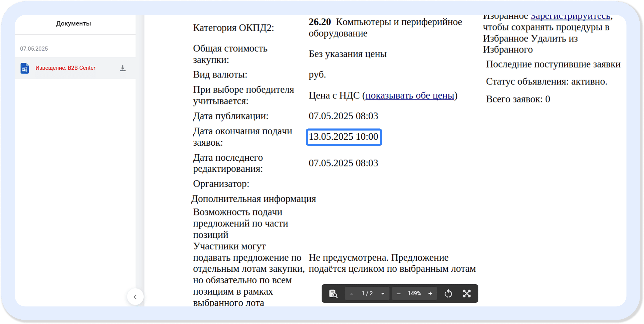Open the Извещение. B2B-Center document
The width and height of the screenshot is (644, 324).
click(65, 68)
